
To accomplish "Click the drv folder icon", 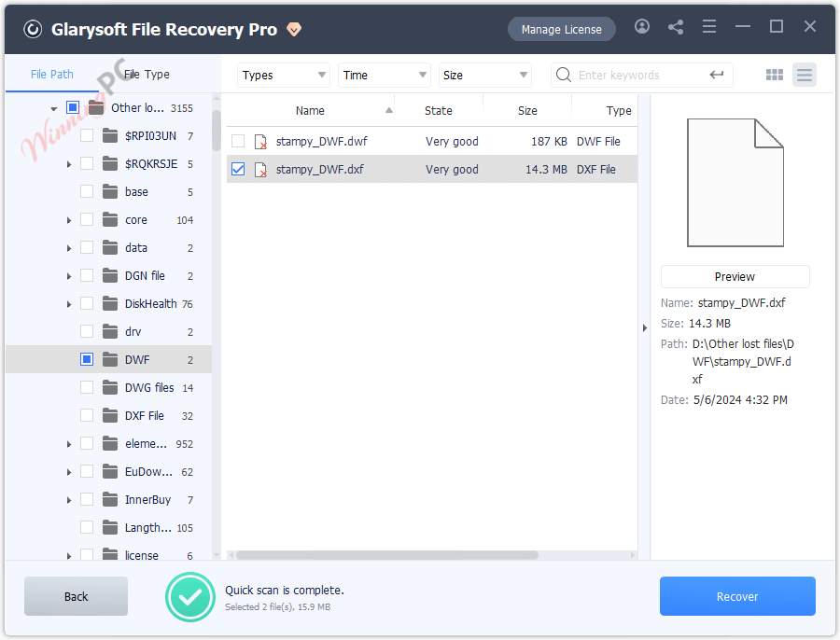I will pos(110,331).
